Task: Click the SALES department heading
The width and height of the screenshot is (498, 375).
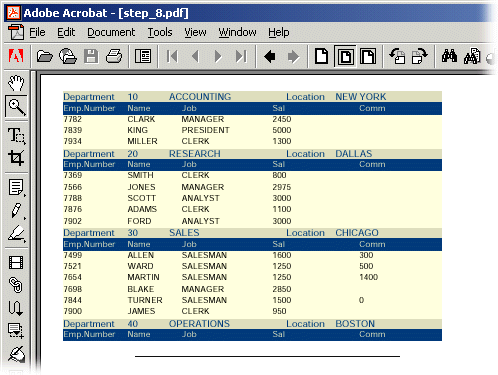Action: point(184,233)
